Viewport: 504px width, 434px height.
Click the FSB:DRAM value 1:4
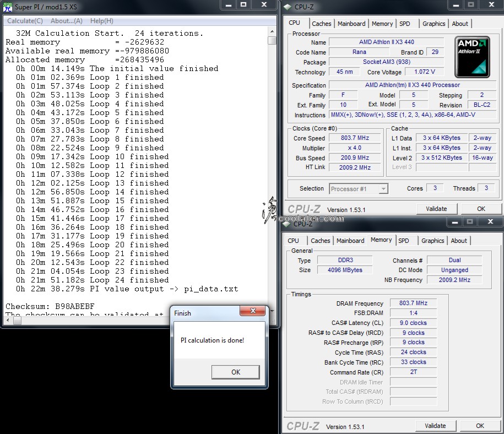[413, 313]
